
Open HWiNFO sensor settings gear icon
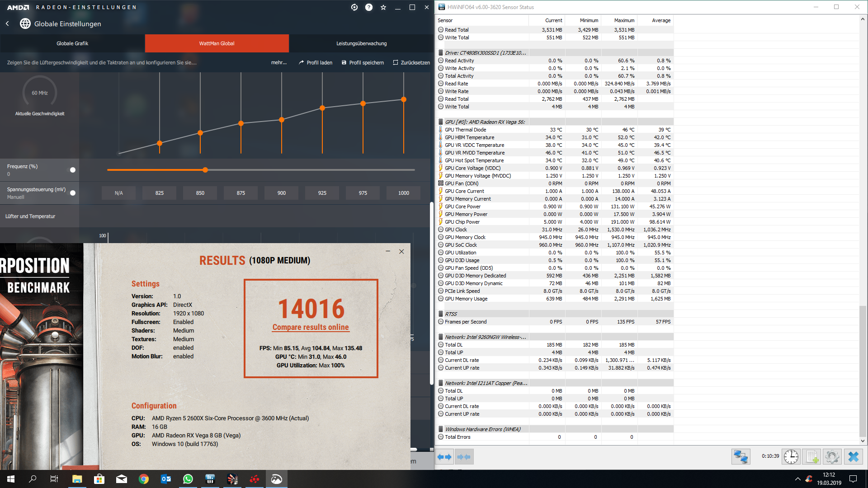pos(832,457)
